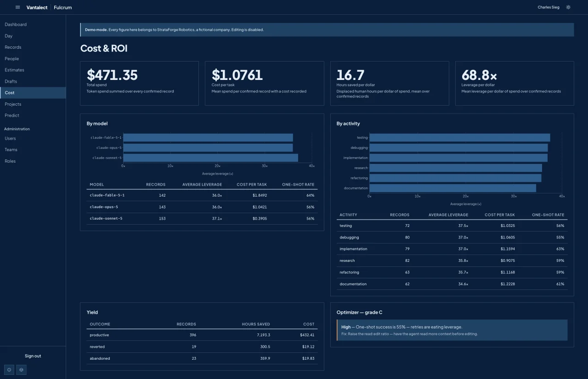Click the $471.35 total spend figure
Viewport: 588px width, 379px height.
112,75
